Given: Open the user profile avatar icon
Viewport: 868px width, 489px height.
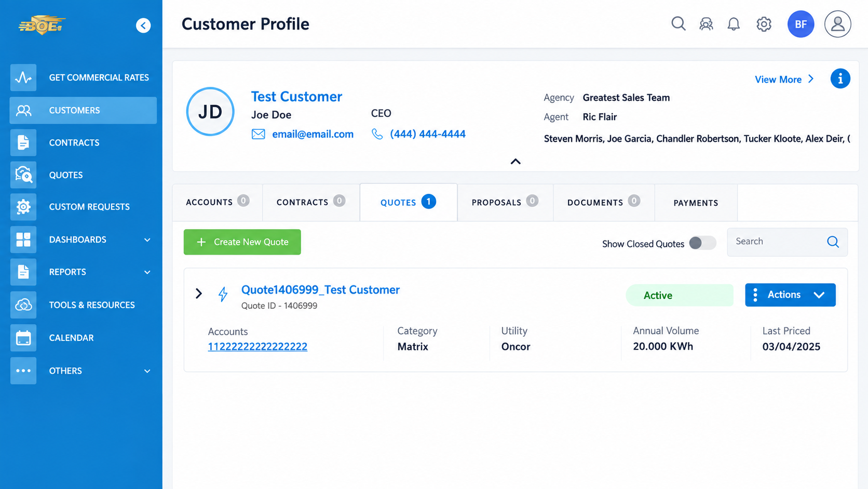Looking at the screenshot, I should 837,24.
